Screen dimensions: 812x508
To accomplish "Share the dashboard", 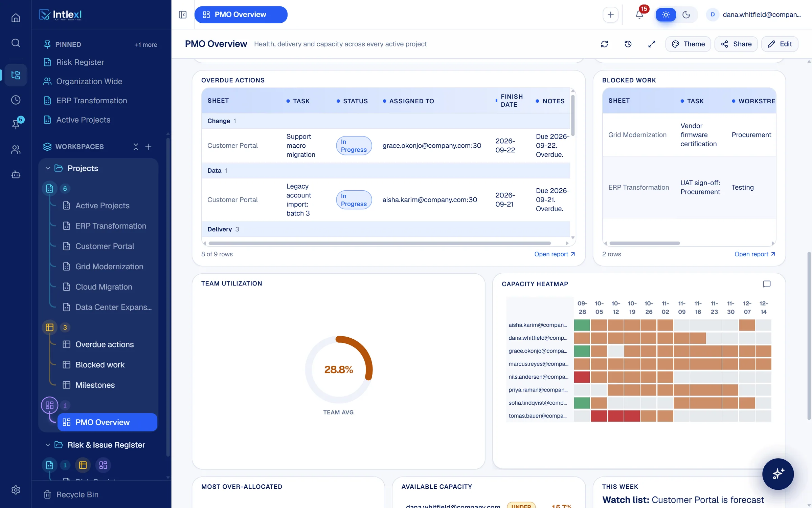I will pos(736,44).
